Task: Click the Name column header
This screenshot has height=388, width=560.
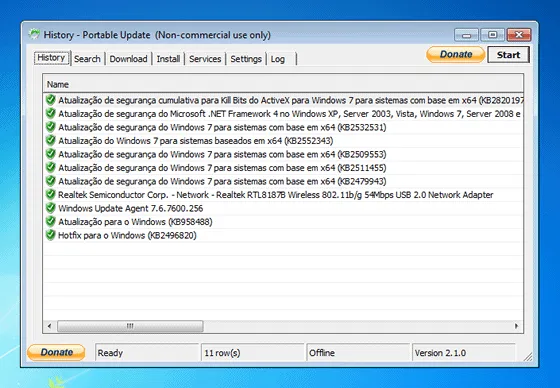Action: pos(283,84)
